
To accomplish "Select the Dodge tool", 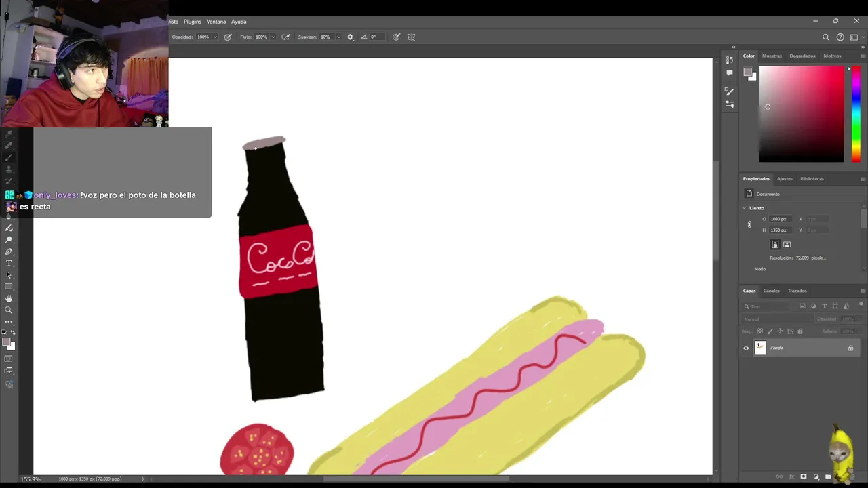I will 9,240.
